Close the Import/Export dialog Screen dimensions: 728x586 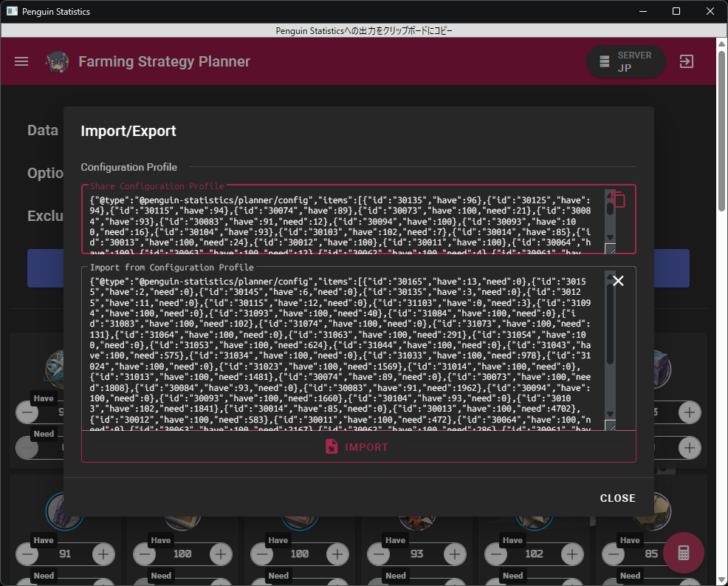[617, 498]
